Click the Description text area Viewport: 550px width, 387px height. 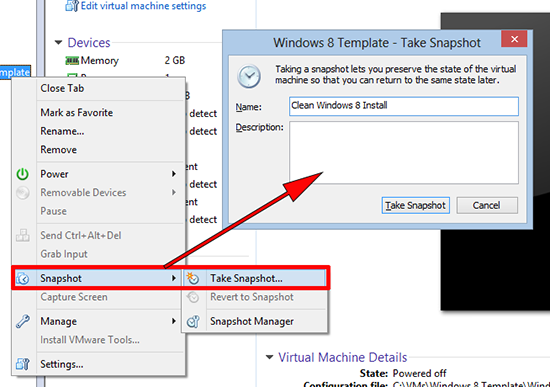pos(404,153)
